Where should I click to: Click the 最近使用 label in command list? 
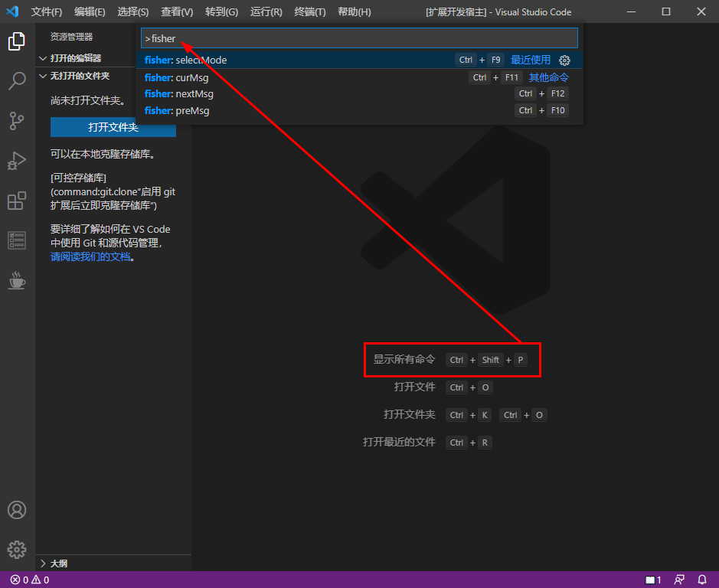531,60
